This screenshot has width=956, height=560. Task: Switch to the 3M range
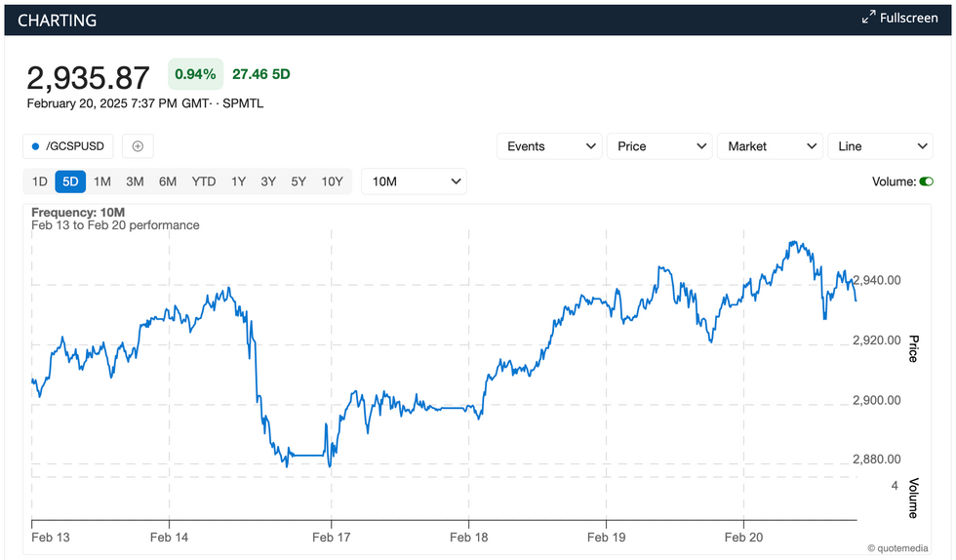135,181
